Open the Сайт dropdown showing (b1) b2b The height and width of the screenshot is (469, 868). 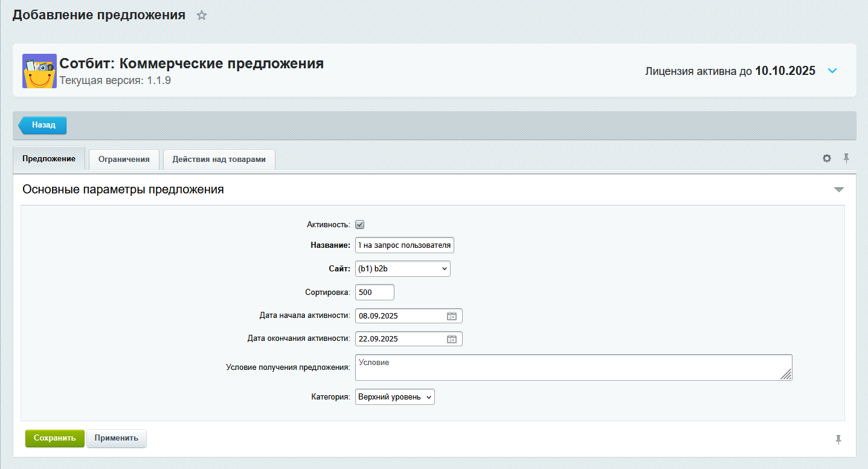(402, 268)
